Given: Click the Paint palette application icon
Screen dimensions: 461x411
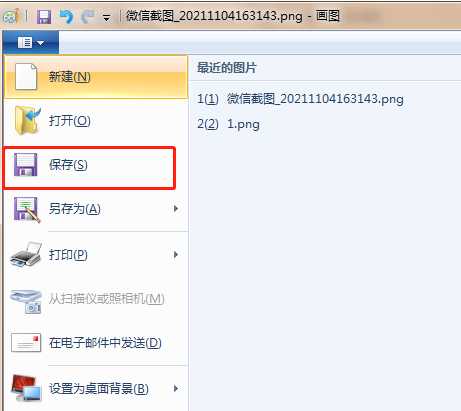Looking at the screenshot, I should (x=11, y=16).
